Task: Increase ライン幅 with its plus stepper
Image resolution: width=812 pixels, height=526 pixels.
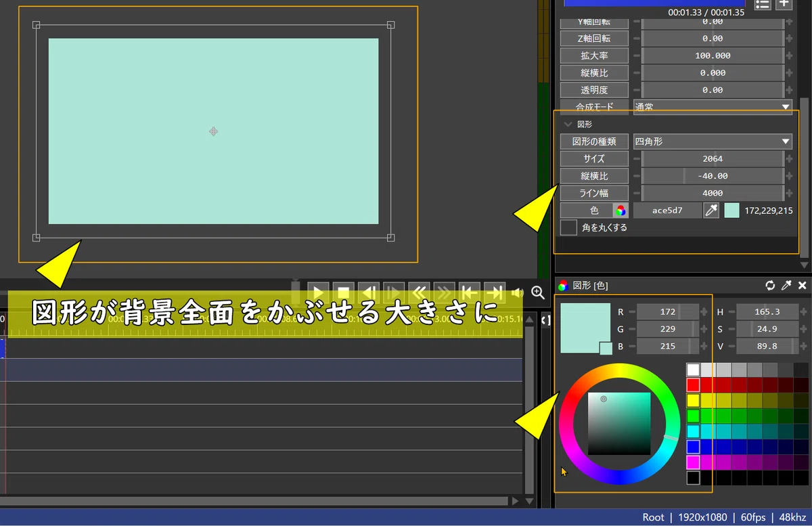Action: pos(789,193)
